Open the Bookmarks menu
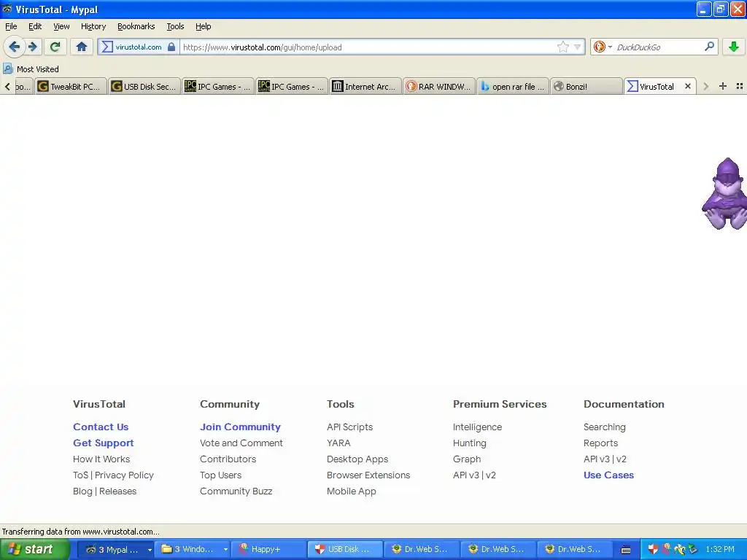 136,26
